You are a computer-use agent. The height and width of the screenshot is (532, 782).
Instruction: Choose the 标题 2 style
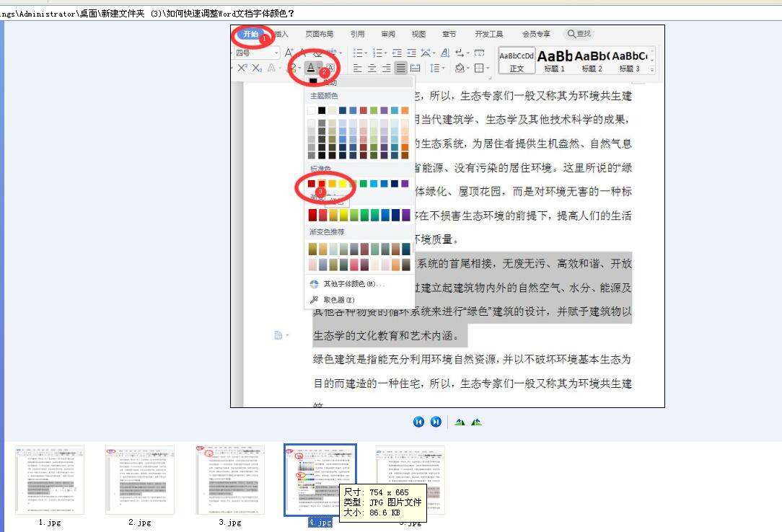click(592, 61)
